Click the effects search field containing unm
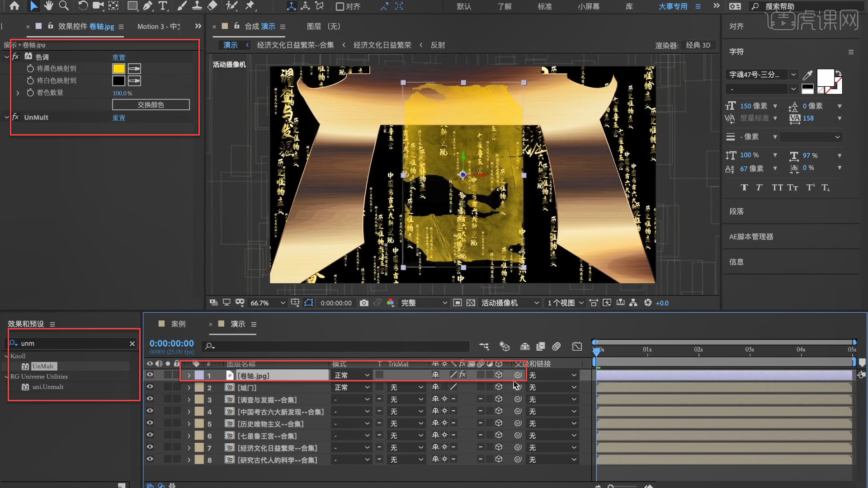This screenshot has width=868, height=488. (x=72, y=343)
